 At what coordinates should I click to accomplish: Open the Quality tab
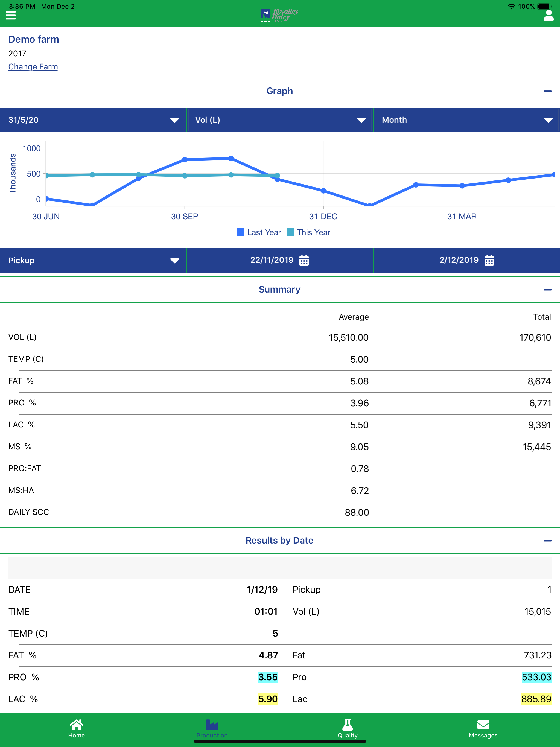[348, 728]
